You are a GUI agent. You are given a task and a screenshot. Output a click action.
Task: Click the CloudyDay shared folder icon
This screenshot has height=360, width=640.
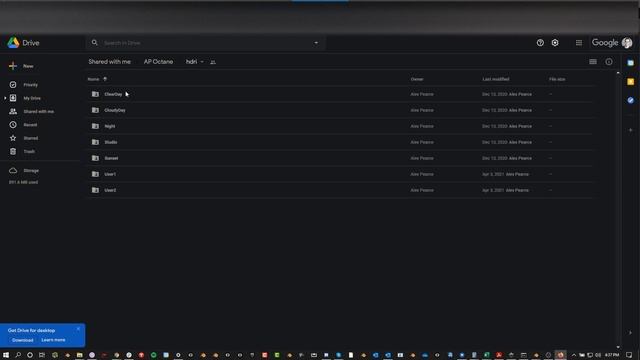[95, 110]
